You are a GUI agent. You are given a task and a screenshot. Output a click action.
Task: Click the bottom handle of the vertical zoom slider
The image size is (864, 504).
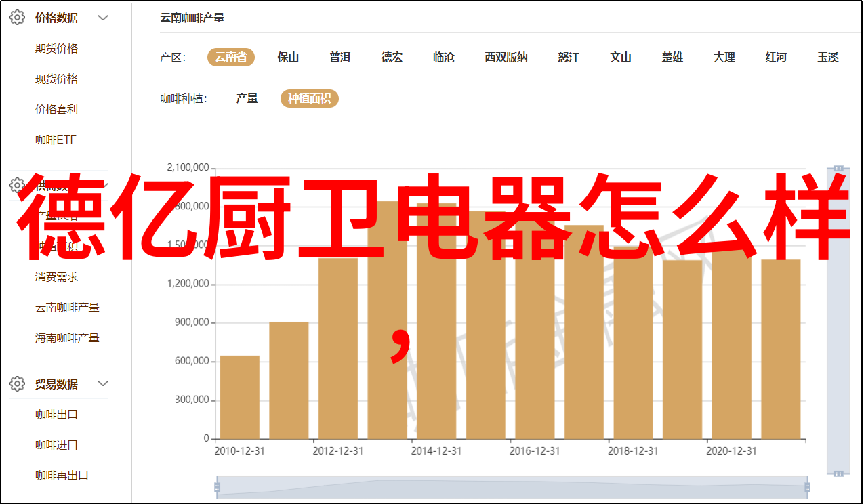point(838,473)
